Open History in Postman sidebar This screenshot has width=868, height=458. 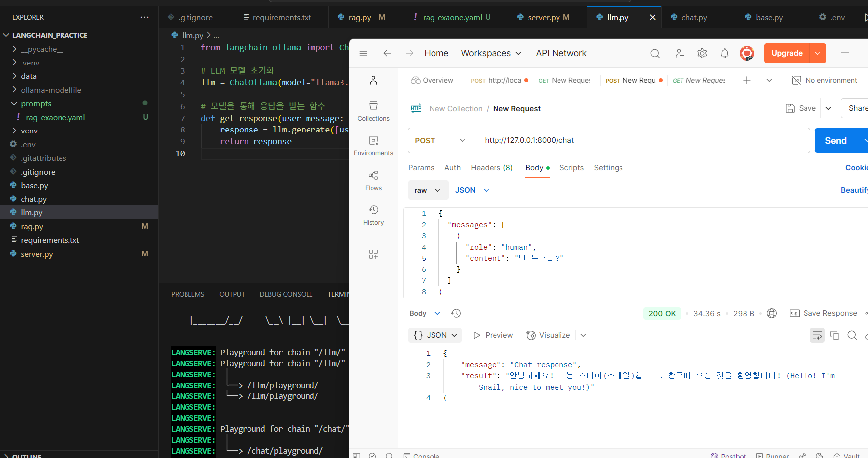[x=373, y=215]
